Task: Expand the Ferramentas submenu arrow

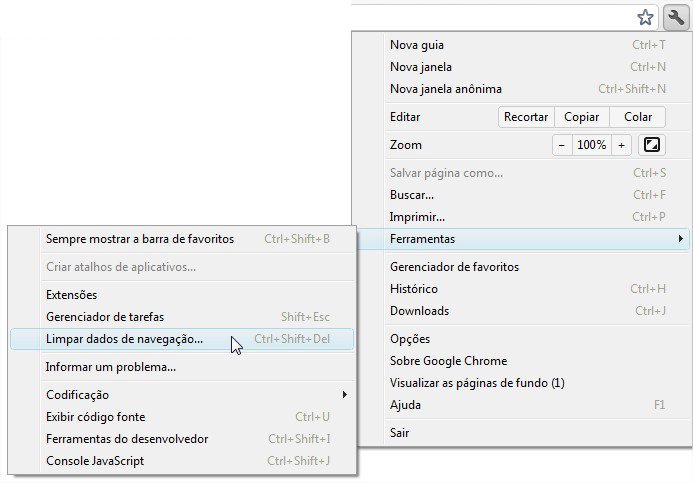Action: [x=680, y=239]
